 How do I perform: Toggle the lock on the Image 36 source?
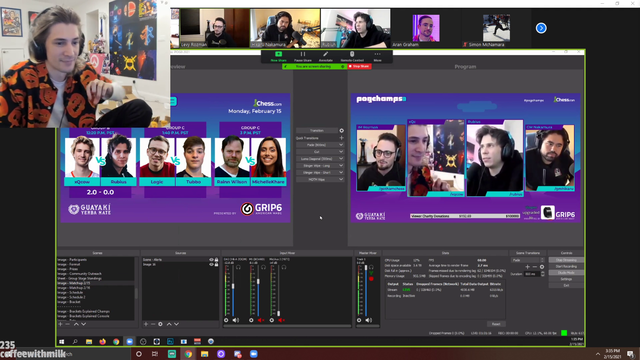(216, 264)
